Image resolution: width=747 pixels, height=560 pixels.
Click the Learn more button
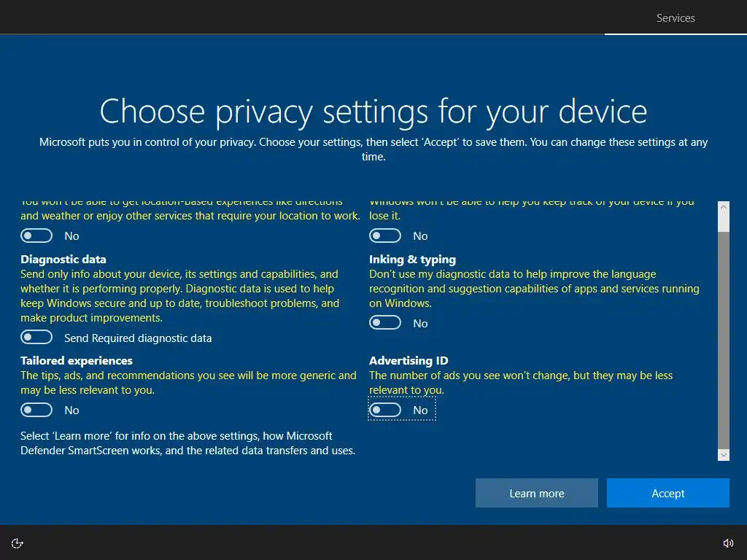coord(536,493)
